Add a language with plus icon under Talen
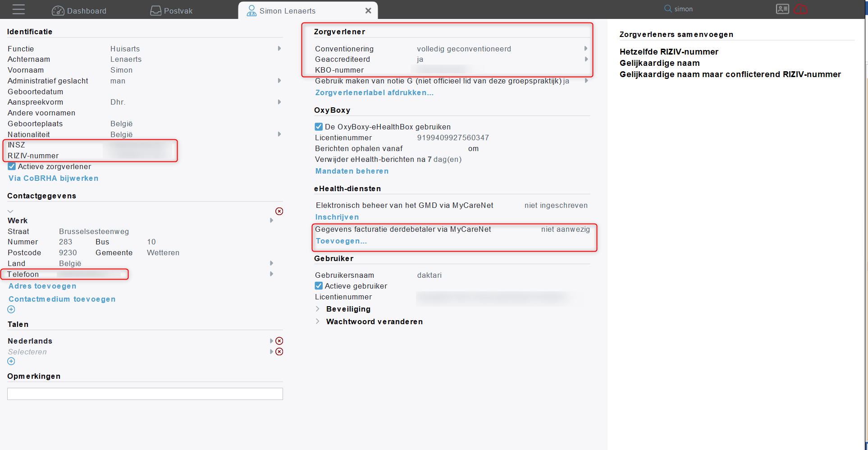The image size is (868, 450). 11,361
